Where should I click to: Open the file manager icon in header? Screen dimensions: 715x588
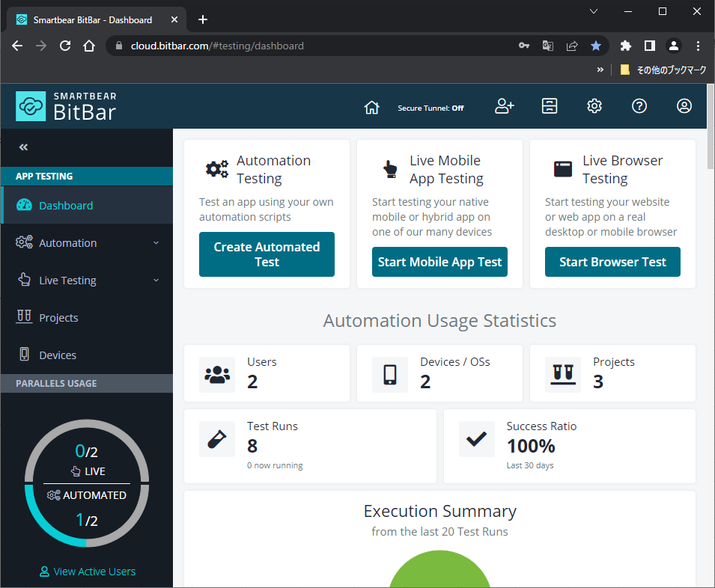point(550,106)
